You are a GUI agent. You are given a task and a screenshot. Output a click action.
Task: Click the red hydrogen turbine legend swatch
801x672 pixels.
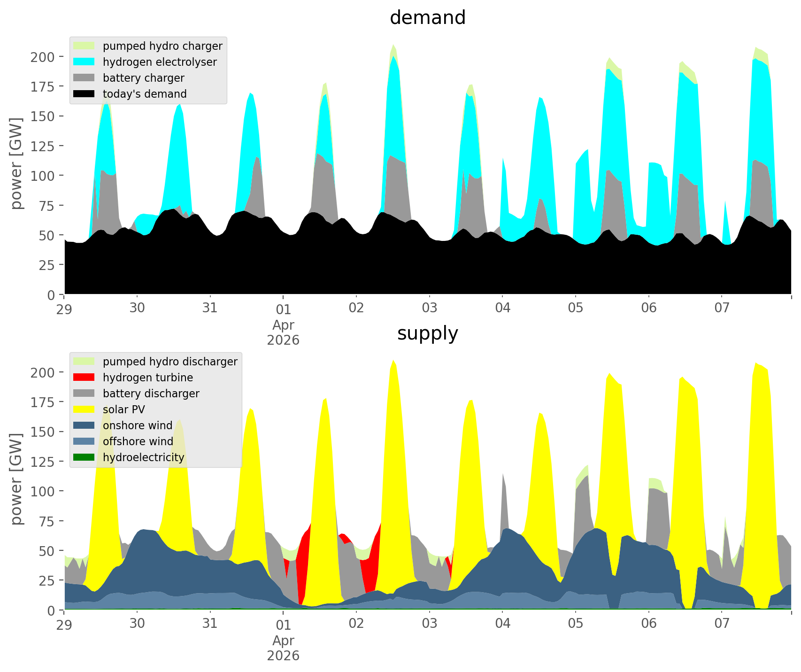pos(84,378)
